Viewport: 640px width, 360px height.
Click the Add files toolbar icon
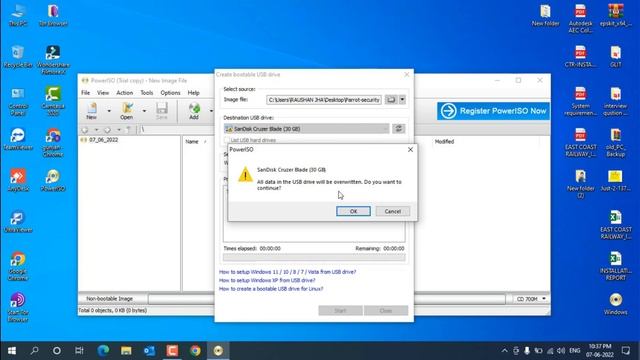pos(194,111)
